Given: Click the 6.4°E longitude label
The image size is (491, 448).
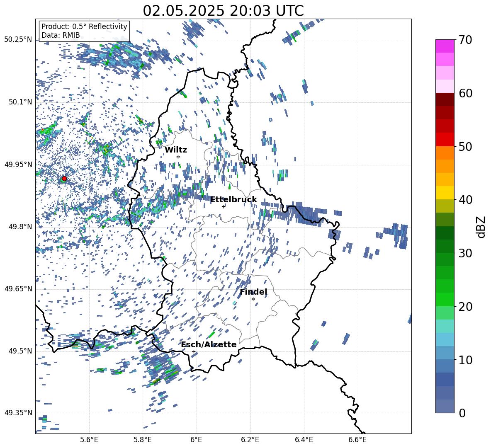Looking at the screenshot, I should [x=304, y=440].
